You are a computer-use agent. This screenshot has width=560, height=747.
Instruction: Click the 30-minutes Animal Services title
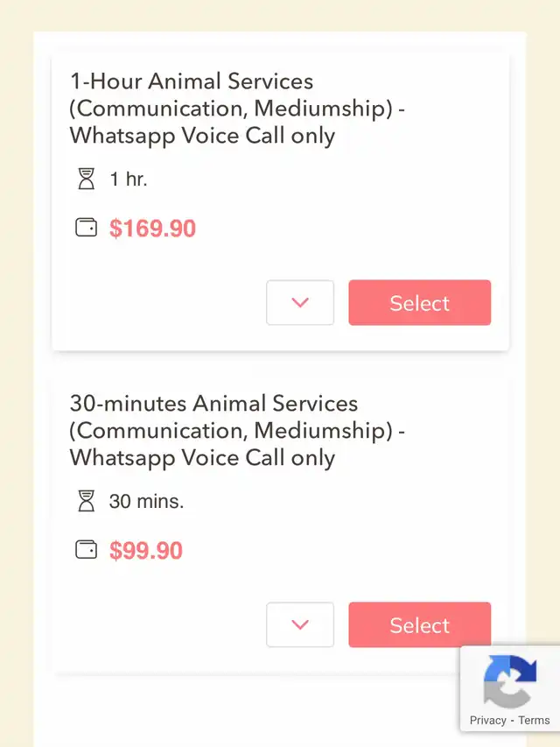point(213,405)
